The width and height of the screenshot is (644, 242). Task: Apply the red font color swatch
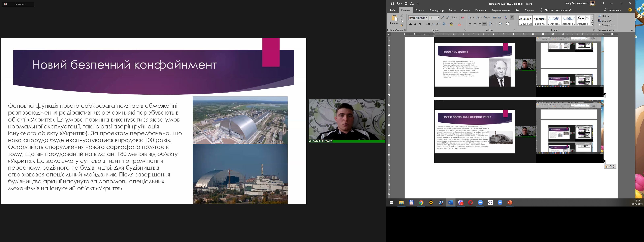pyautogui.click(x=459, y=24)
